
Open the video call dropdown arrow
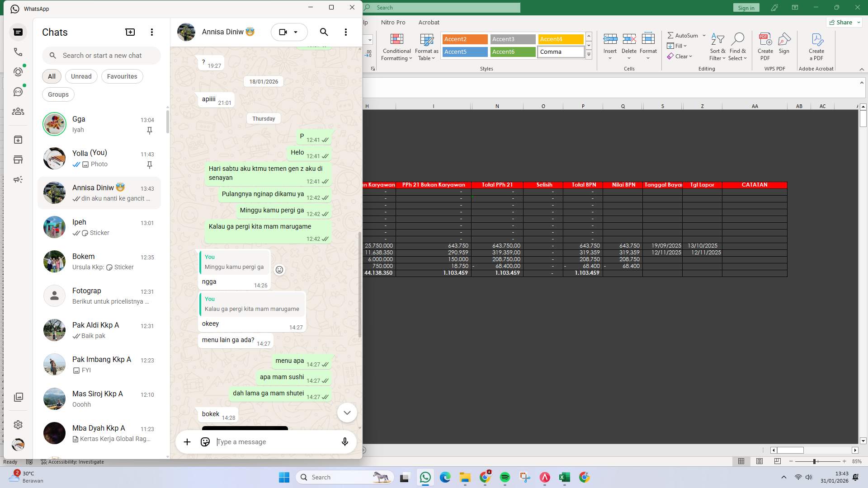pyautogui.click(x=297, y=32)
